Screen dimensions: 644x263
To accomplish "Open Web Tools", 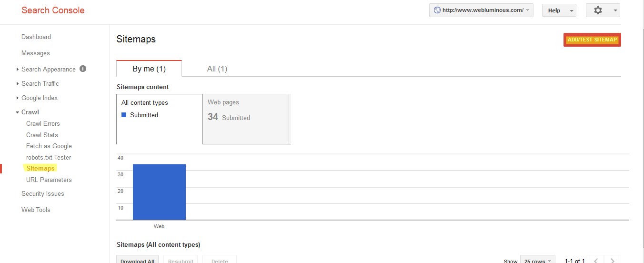I will pyautogui.click(x=36, y=210).
